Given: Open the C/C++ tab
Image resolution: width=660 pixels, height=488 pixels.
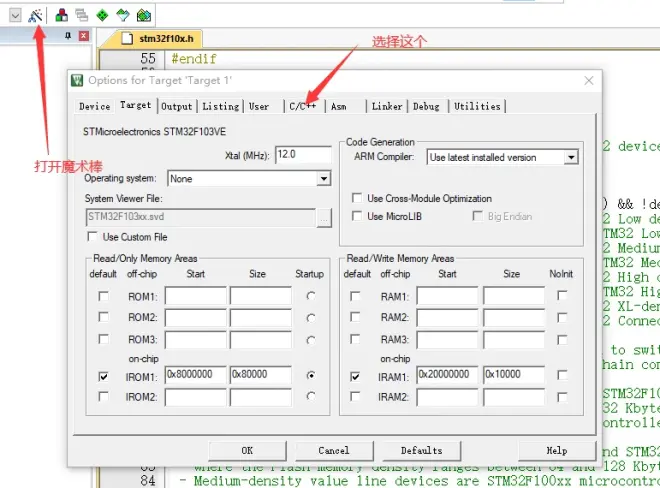Looking at the screenshot, I should point(303,107).
